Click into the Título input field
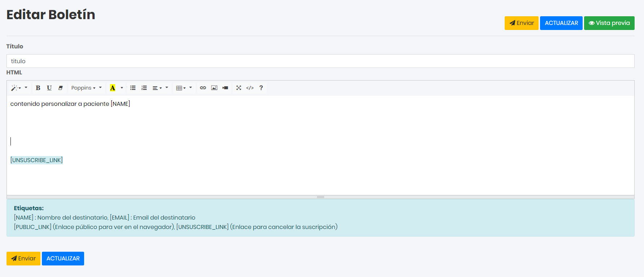644x277 pixels. point(320,61)
